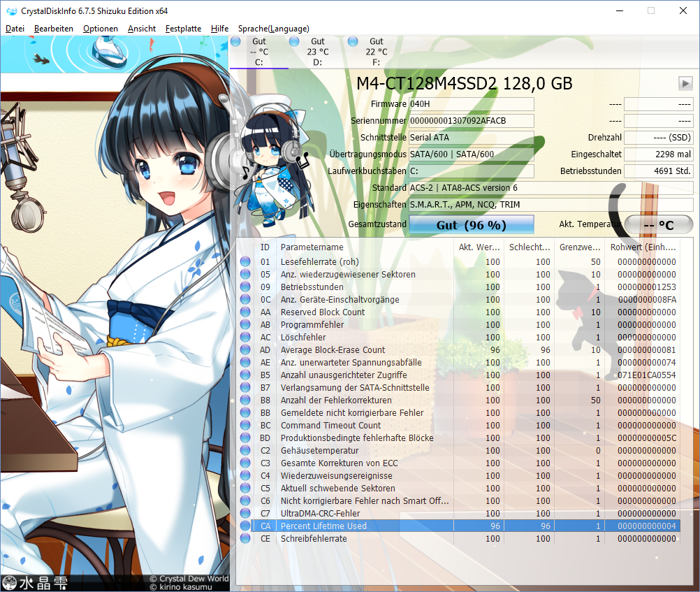Click status orb of Löschfehler row

(245, 337)
